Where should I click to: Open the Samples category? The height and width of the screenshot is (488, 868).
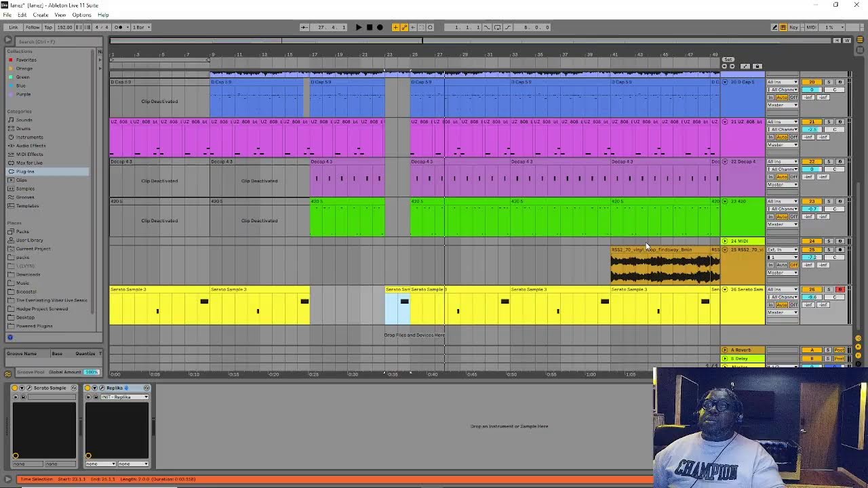[x=26, y=188]
